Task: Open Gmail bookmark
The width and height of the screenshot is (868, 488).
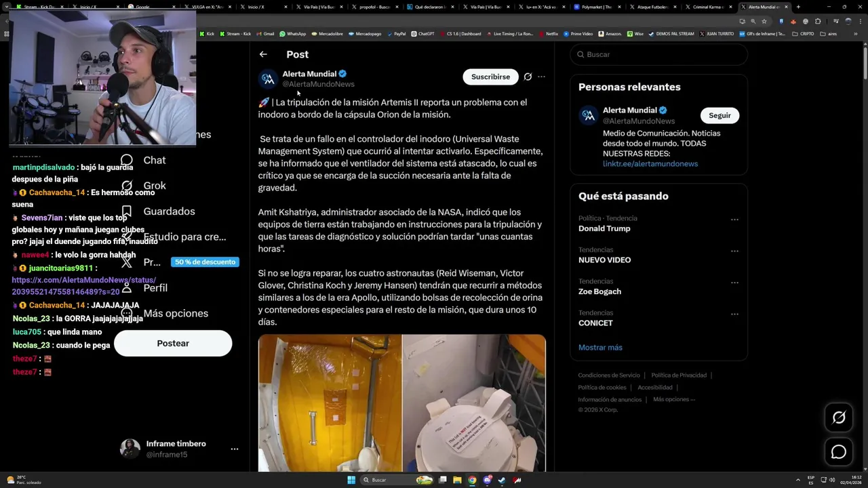Action: coord(265,33)
